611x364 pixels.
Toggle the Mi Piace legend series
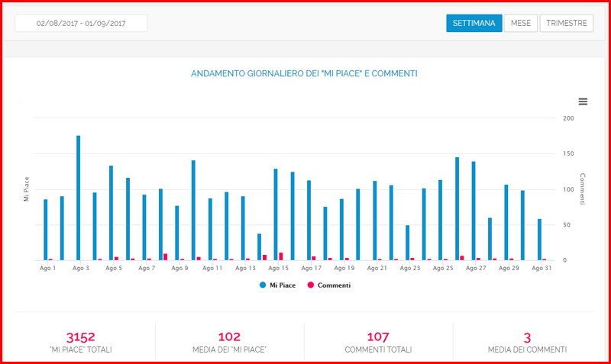click(277, 285)
